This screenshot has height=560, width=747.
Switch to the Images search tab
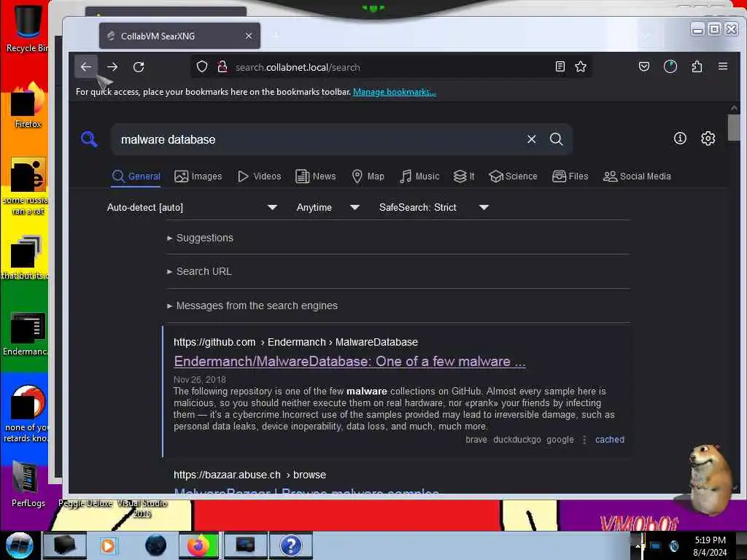pyautogui.click(x=198, y=176)
